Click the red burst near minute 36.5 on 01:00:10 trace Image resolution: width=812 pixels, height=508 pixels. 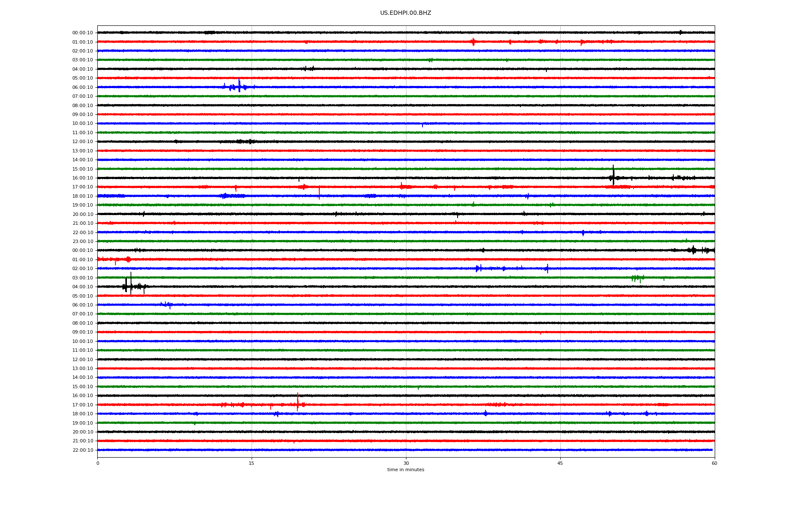coord(473,41)
